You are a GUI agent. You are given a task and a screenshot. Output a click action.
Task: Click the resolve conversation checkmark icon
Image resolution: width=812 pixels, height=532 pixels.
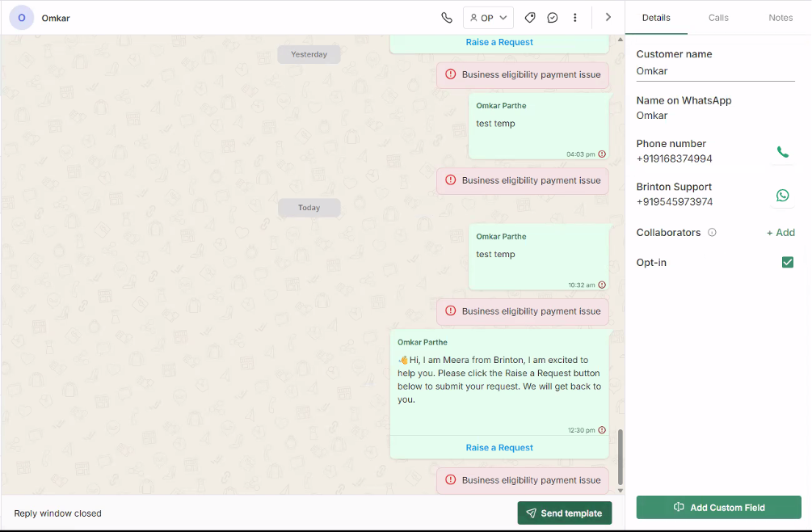(553, 18)
